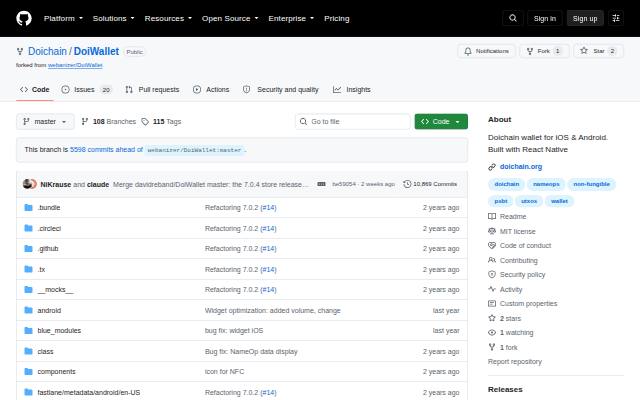The width and height of the screenshot is (640, 400).
Task: Expand the Solutions menu
Action: (113, 18)
